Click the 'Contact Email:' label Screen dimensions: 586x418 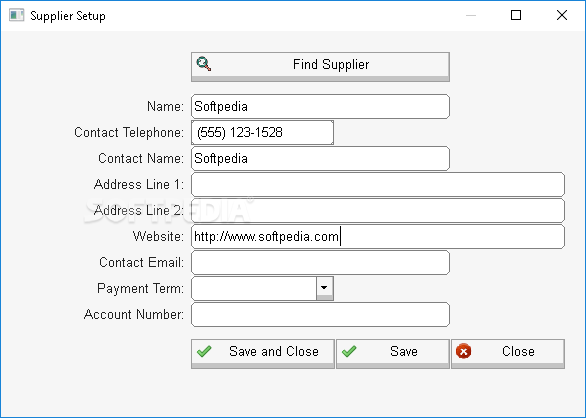tap(141, 262)
